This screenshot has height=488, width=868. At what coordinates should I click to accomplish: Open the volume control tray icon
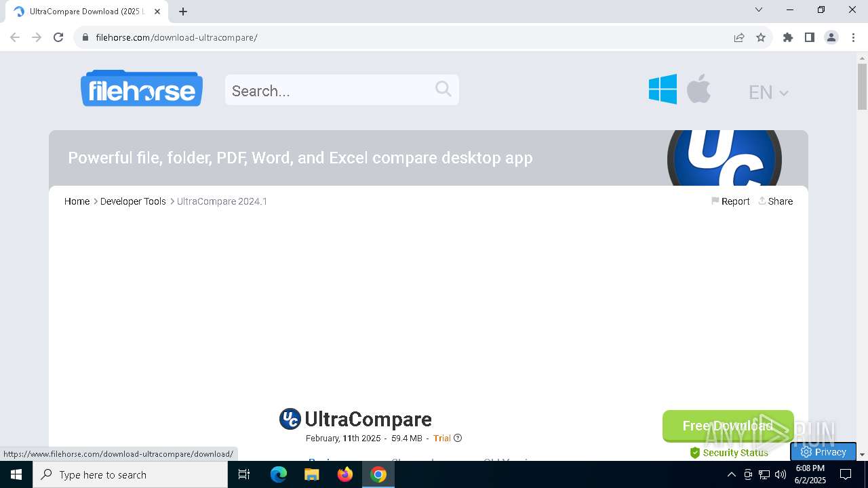pos(781,474)
